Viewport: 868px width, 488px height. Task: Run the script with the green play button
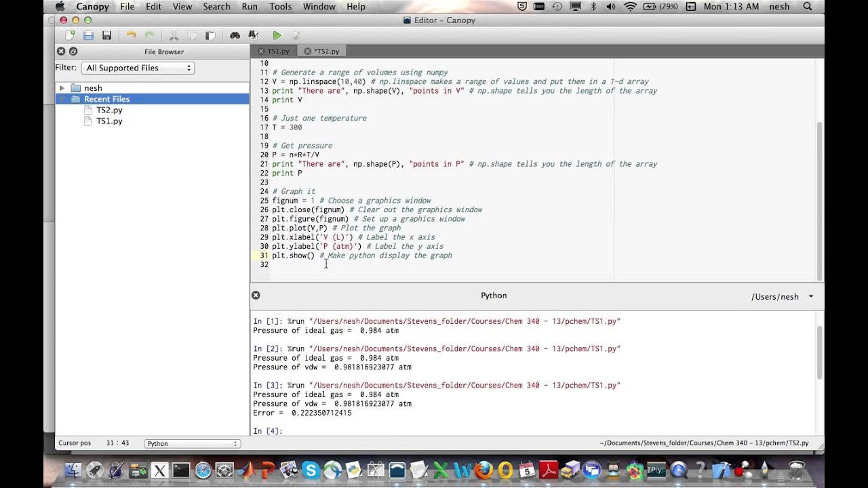point(277,35)
